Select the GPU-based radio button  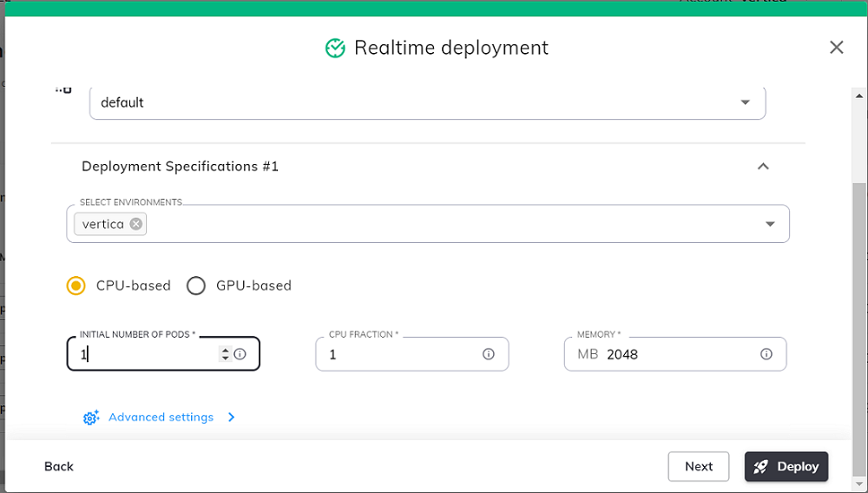click(x=196, y=286)
